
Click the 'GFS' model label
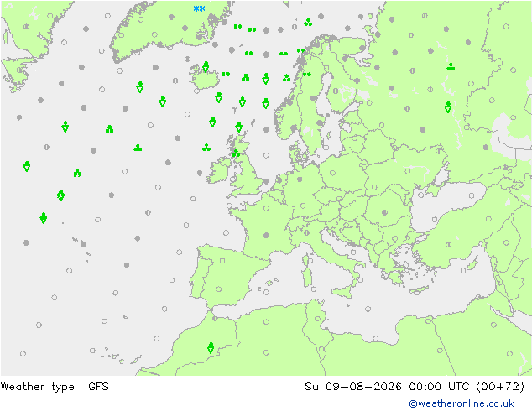click(x=98, y=386)
